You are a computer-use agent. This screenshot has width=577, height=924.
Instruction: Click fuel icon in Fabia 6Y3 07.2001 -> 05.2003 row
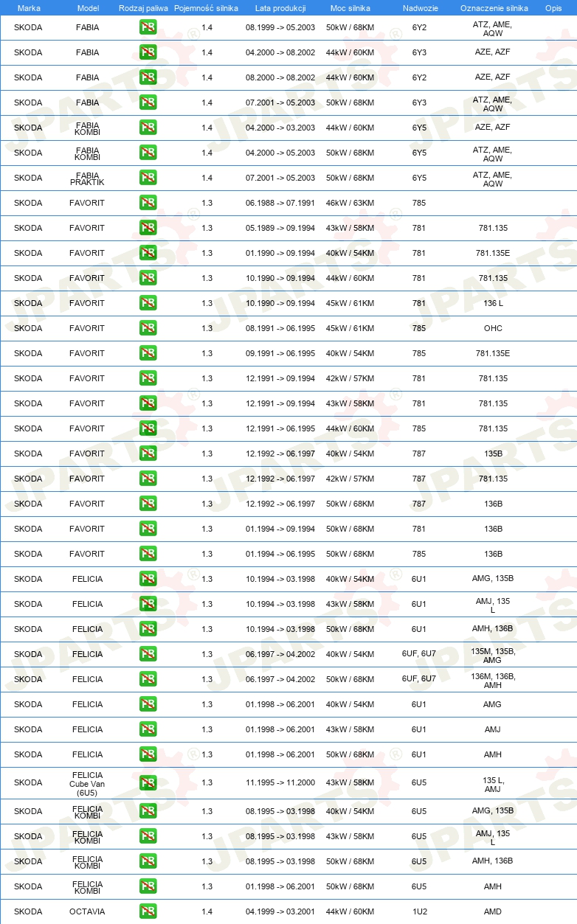(x=148, y=103)
